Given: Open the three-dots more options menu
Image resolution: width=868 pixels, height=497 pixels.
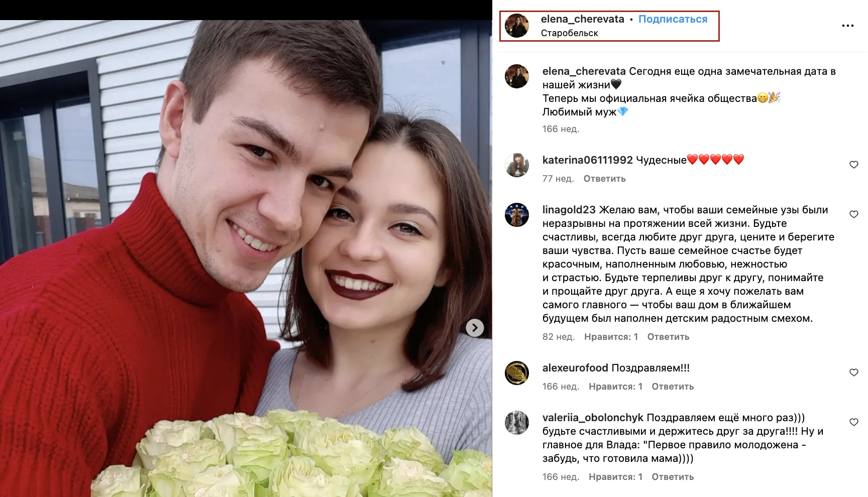Looking at the screenshot, I should [x=847, y=26].
